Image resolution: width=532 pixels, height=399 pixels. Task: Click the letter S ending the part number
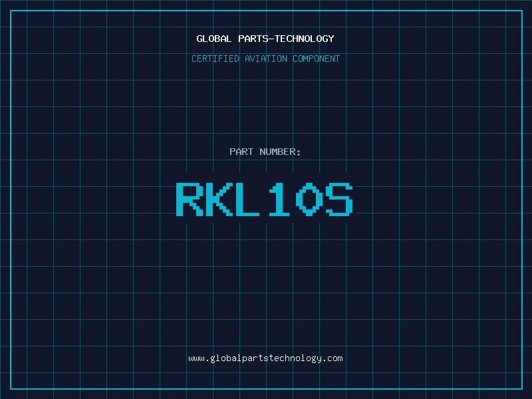[338, 199]
